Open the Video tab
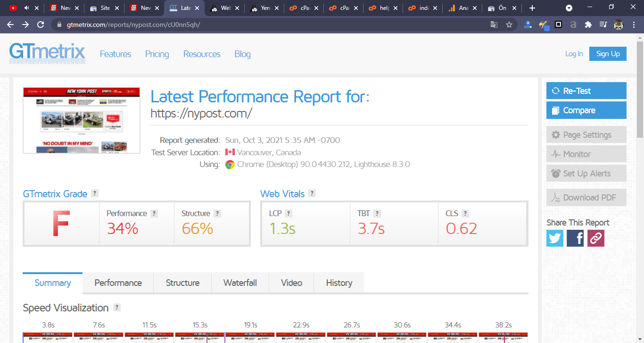644x343 pixels. pyautogui.click(x=291, y=283)
